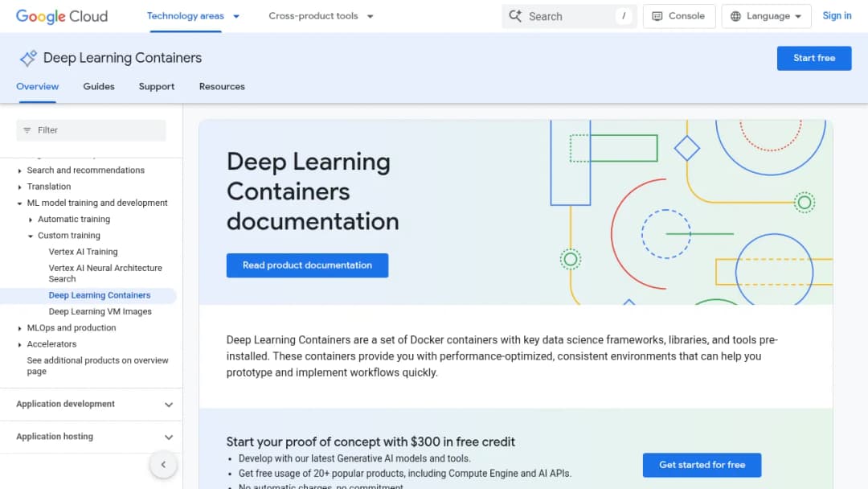Switch to the Support tab

(x=157, y=86)
